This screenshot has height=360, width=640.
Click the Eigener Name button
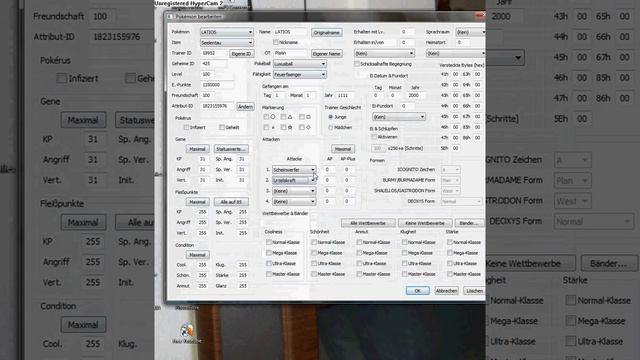[327, 53]
